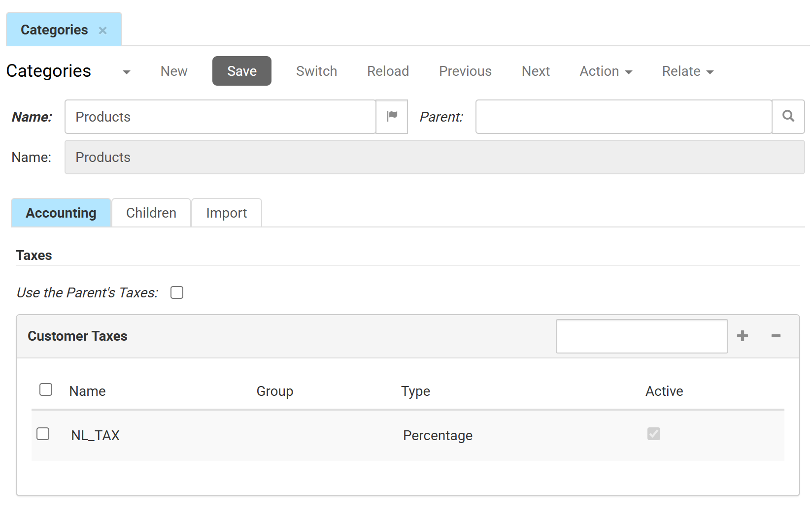Sort by the Type column header
The width and height of the screenshot is (812, 515).
(415, 391)
